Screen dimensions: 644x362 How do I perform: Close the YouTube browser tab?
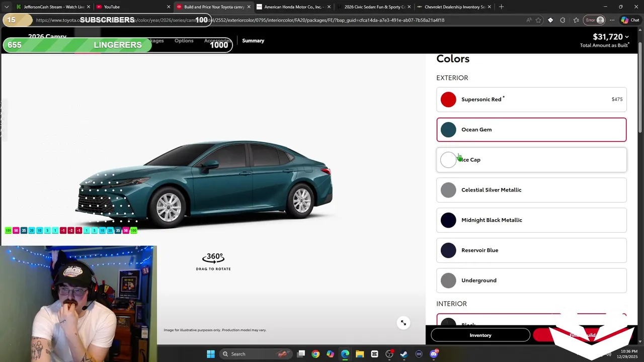(x=169, y=7)
